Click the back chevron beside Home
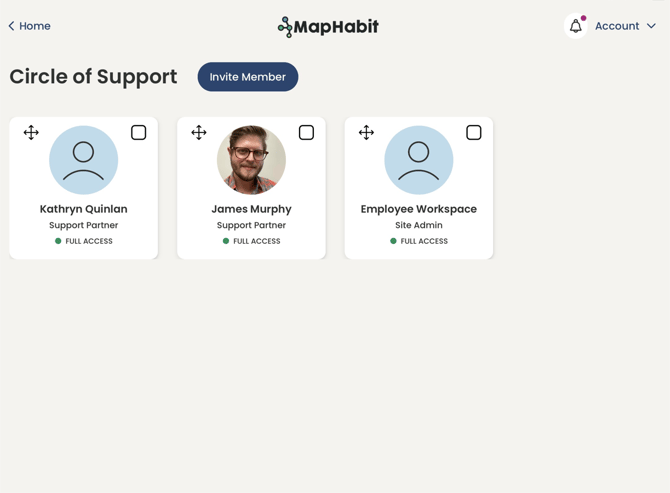The image size is (670, 493). point(11,27)
